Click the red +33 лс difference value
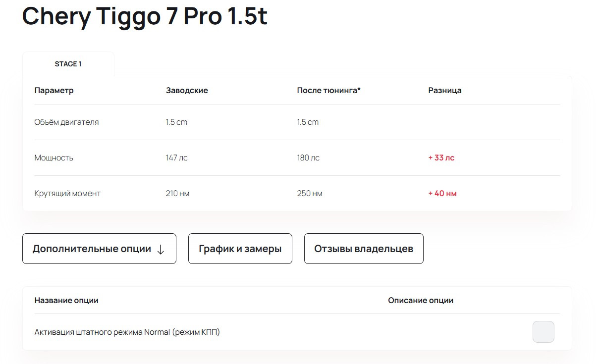The height and width of the screenshot is (364, 599). pos(441,158)
